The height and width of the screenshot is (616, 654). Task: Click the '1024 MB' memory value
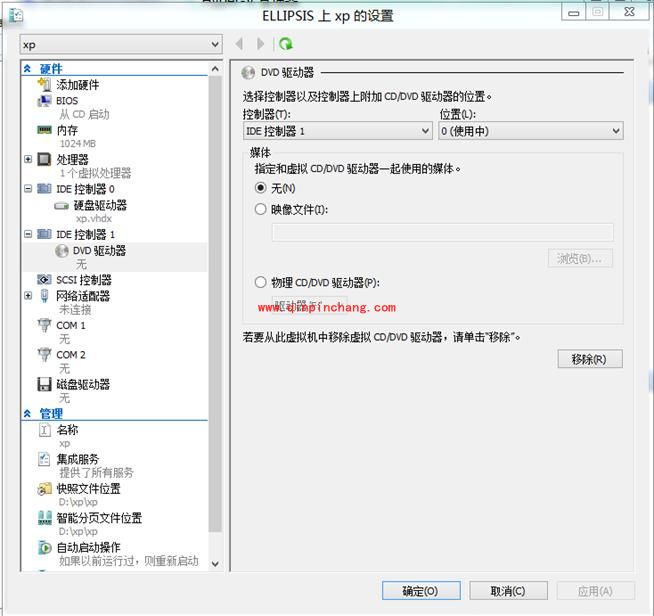coord(78,143)
